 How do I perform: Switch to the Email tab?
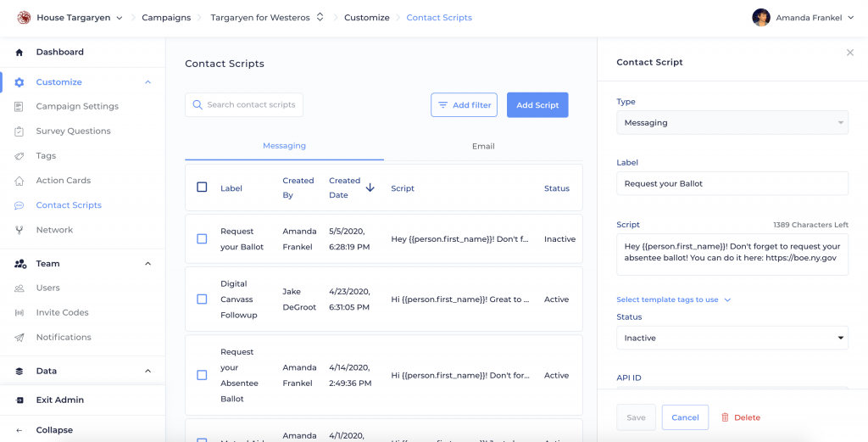[x=483, y=147]
